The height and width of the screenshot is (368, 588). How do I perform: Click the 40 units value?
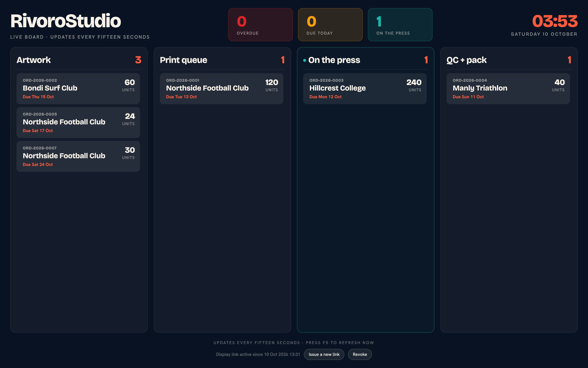click(x=559, y=82)
